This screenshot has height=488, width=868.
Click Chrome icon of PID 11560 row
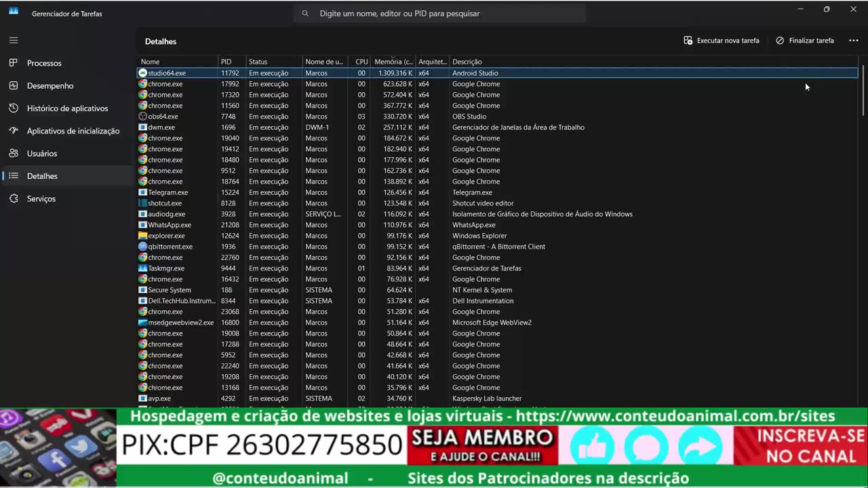point(142,105)
